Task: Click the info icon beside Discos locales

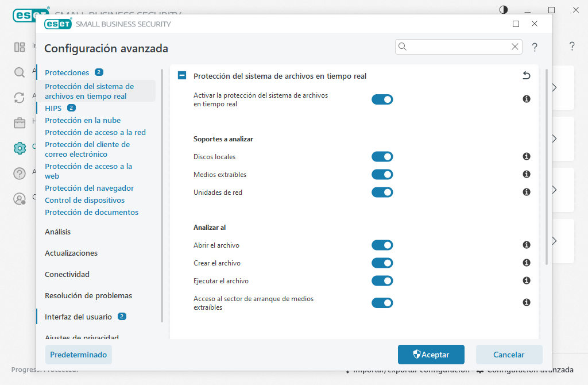Action: [526, 156]
